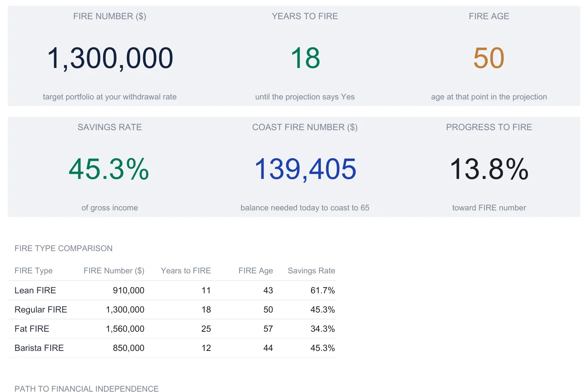Click the 'of gross income' caption

click(x=110, y=208)
